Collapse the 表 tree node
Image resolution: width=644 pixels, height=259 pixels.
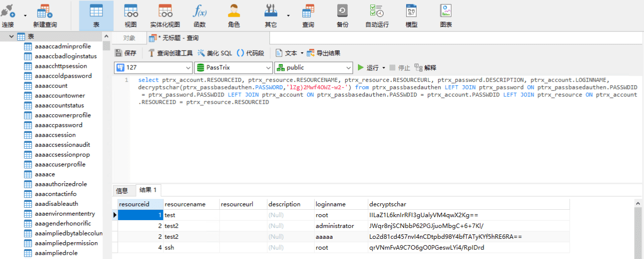pyautogui.click(x=11, y=36)
